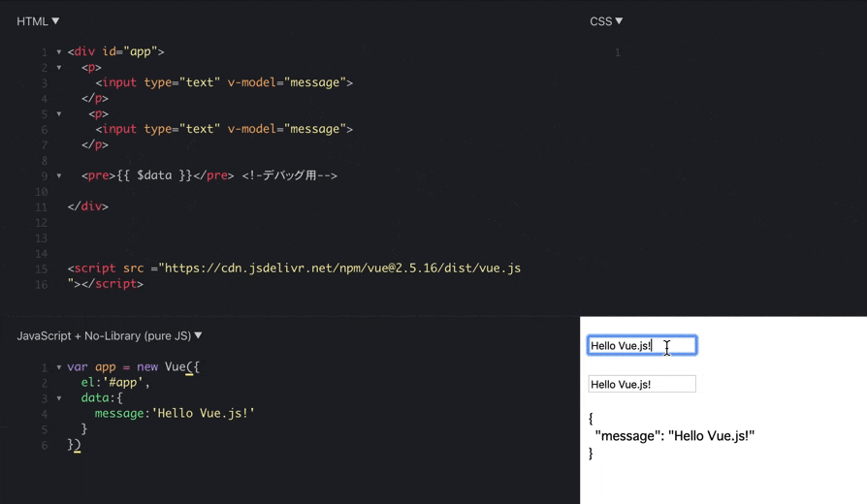867x504 pixels.
Task: Focus the first Hello Vue.js! input
Action: coord(641,345)
